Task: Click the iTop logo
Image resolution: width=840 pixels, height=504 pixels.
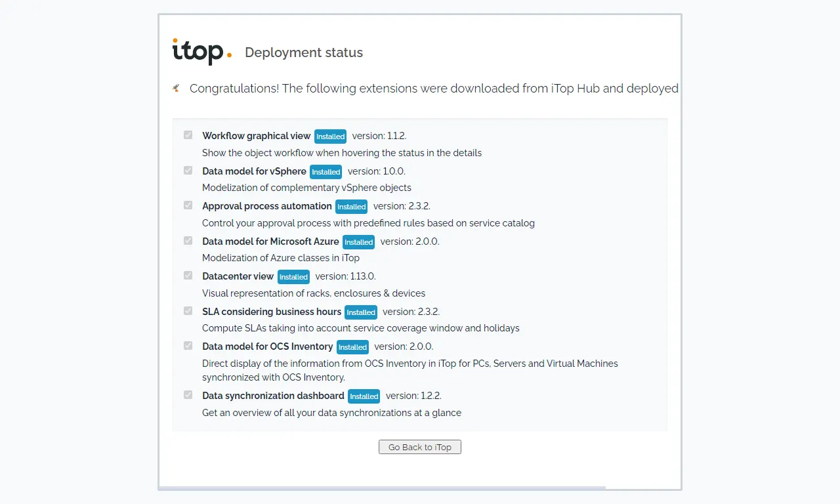Action: coord(202,51)
